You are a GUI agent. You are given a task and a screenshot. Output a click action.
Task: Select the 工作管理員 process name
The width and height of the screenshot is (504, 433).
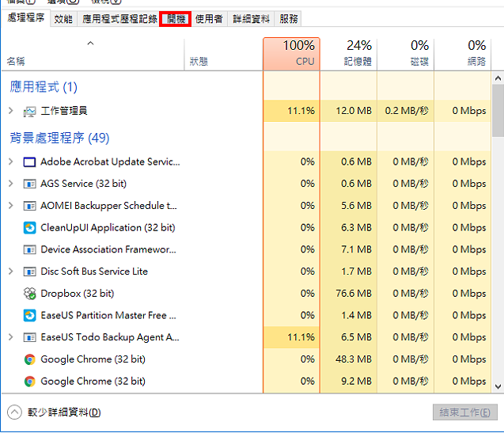click(x=64, y=111)
